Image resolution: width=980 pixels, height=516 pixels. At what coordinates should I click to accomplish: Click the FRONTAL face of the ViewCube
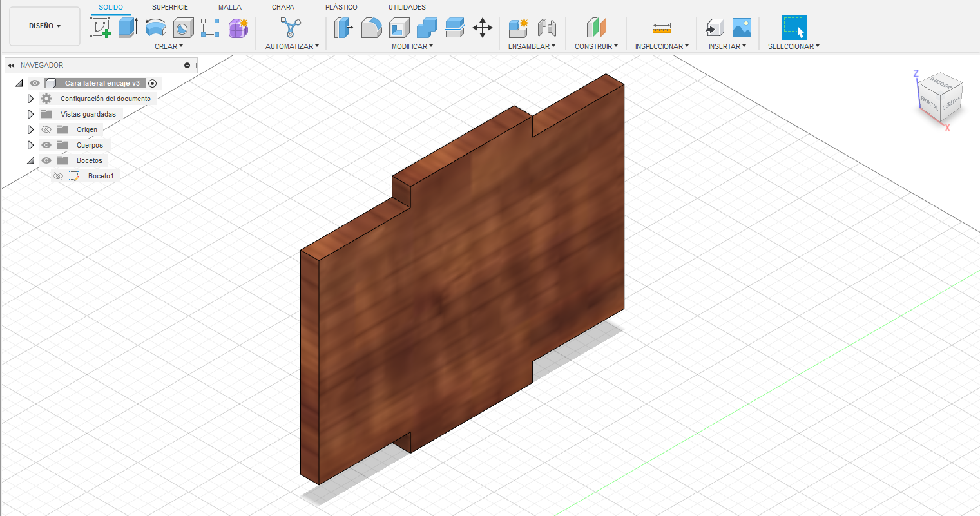click(x=928, y=102)
